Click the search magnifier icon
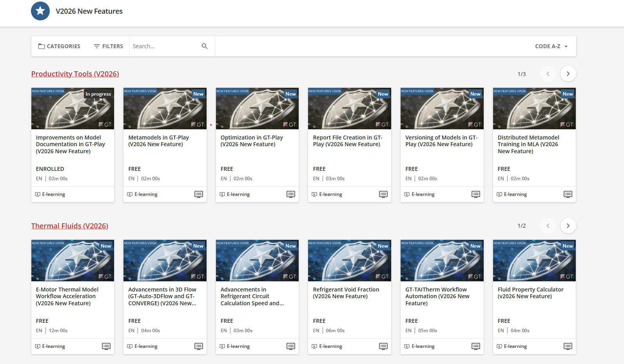Image resolution: width=624 pixels, height=364 pixels. click(205, 46)
